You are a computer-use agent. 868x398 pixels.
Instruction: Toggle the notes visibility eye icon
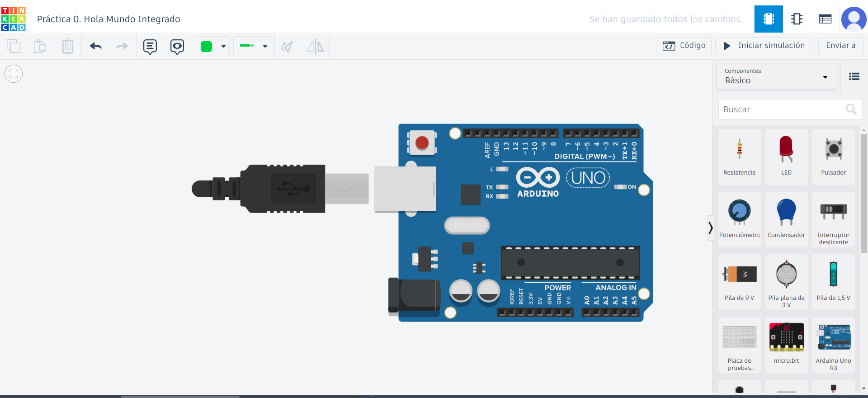tap(177, 46)
